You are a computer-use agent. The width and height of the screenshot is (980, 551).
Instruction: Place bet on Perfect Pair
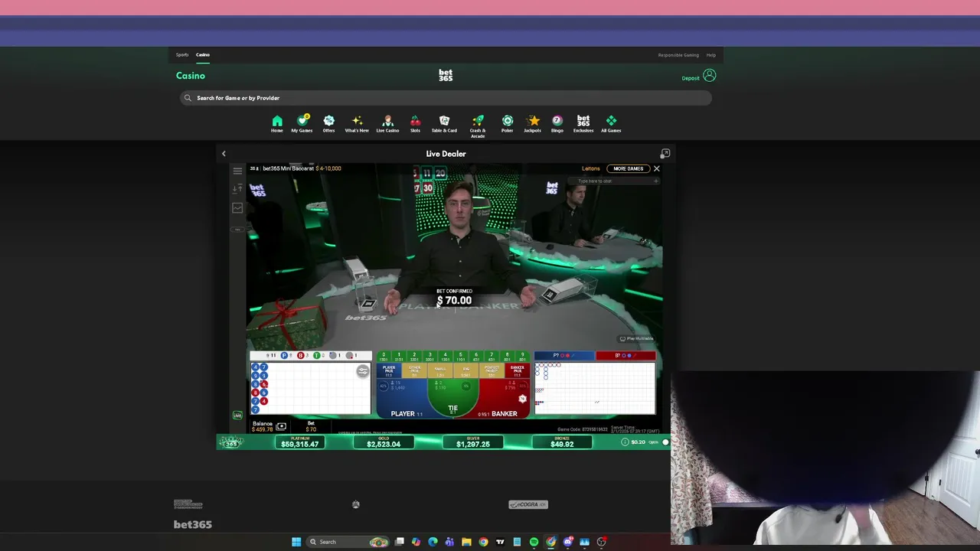(492, 371)
